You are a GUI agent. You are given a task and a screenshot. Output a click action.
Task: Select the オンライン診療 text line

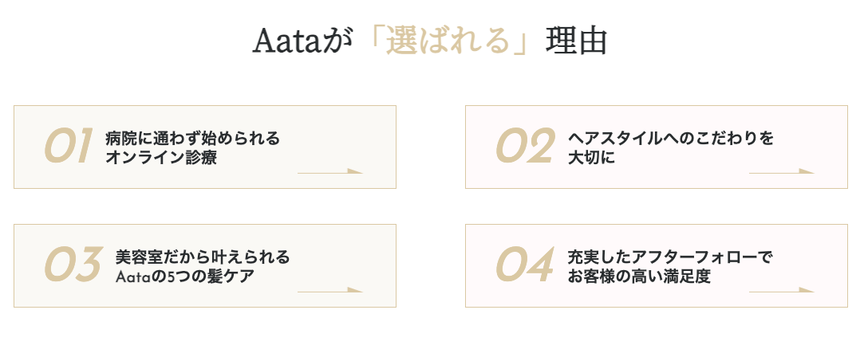[161, 157]
